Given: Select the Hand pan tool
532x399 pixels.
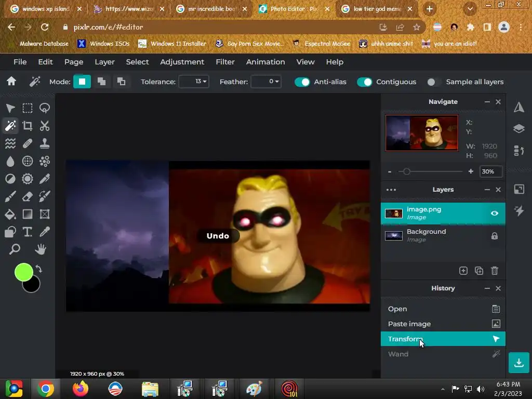Looking at the screenshot, I should tap(41, 249).
